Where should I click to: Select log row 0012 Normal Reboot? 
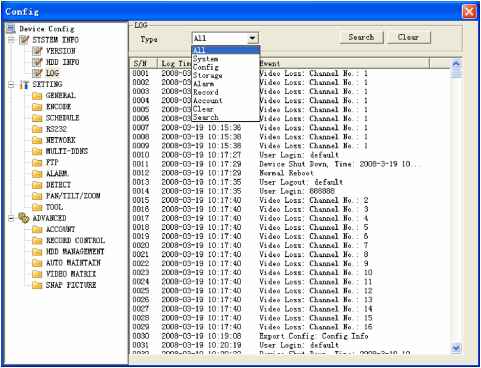tap(289, 173)
